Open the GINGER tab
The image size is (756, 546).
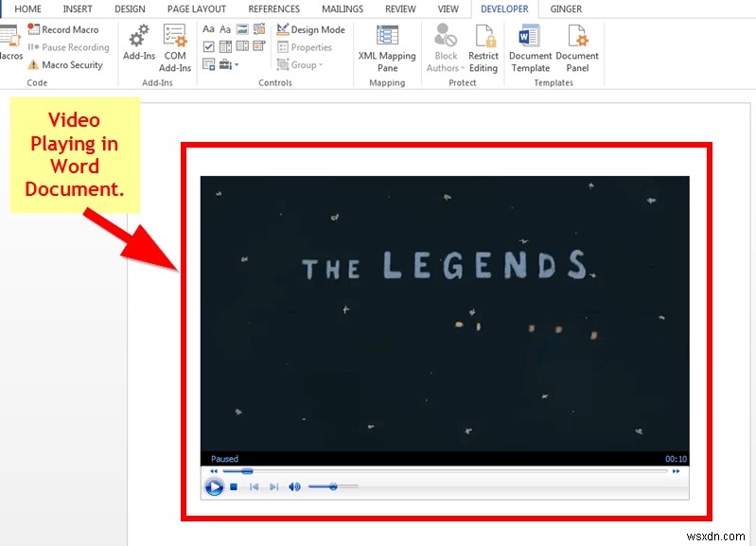click(x=566, y=9)
